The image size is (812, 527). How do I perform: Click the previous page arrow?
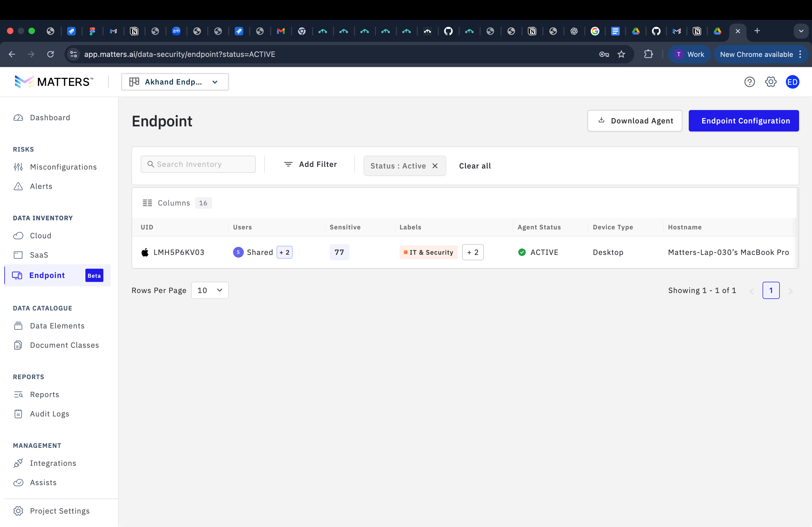pyautogui.click(x=752, y=291)
